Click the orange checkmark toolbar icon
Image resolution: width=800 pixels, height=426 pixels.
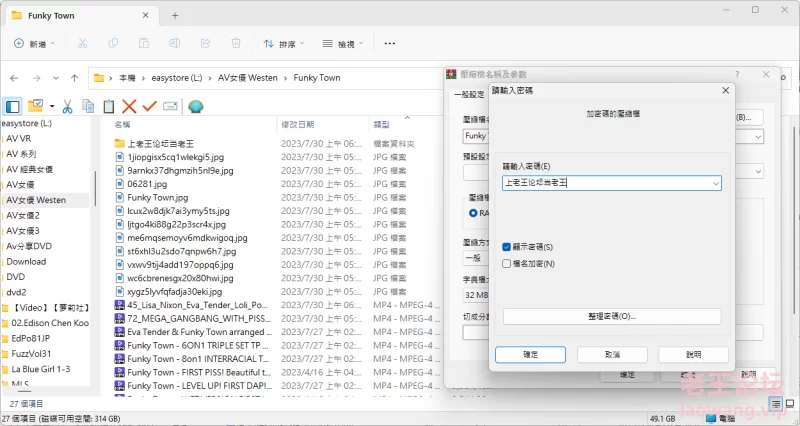pyautogui.click(x=150, y=106)
